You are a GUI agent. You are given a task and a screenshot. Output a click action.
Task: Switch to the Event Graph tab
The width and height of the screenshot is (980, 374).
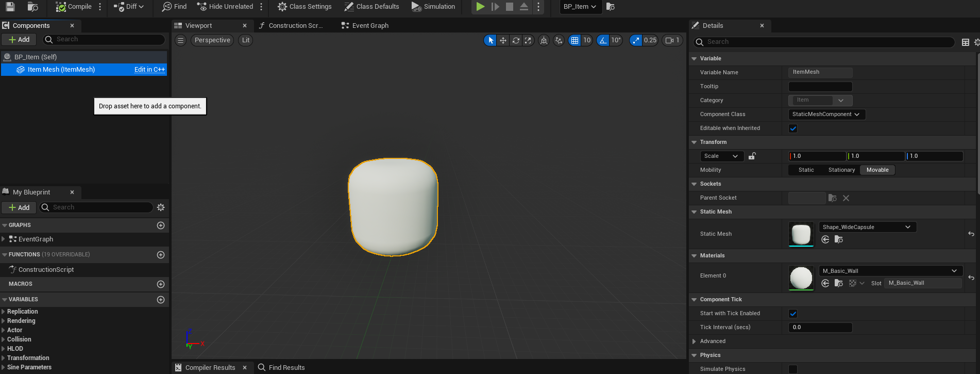click(370, 26)
